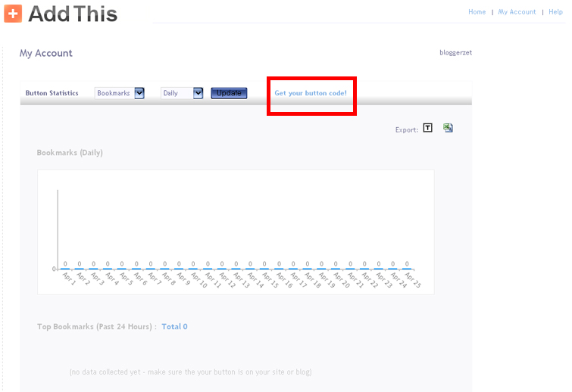The height and width of the screenshot is (392, 572).
Task: Open the Bookmarks statistics dropdown
Action: tap(119, 93)
